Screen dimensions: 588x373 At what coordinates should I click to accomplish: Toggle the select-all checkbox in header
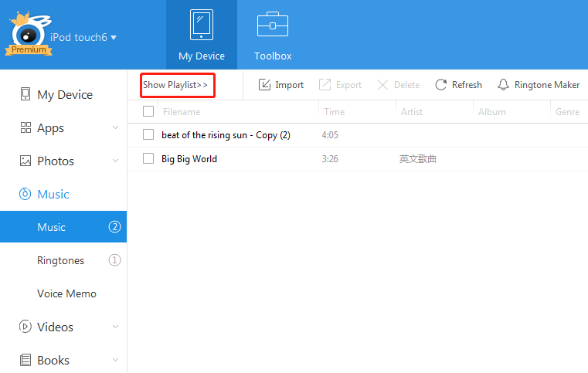click(x=148, y=112)
